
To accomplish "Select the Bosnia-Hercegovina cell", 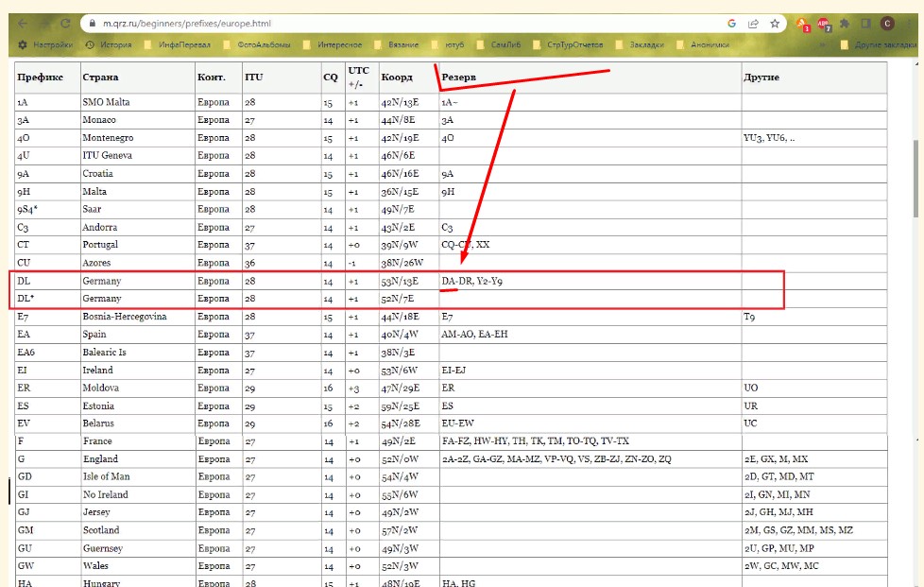I will coord(138,317).
